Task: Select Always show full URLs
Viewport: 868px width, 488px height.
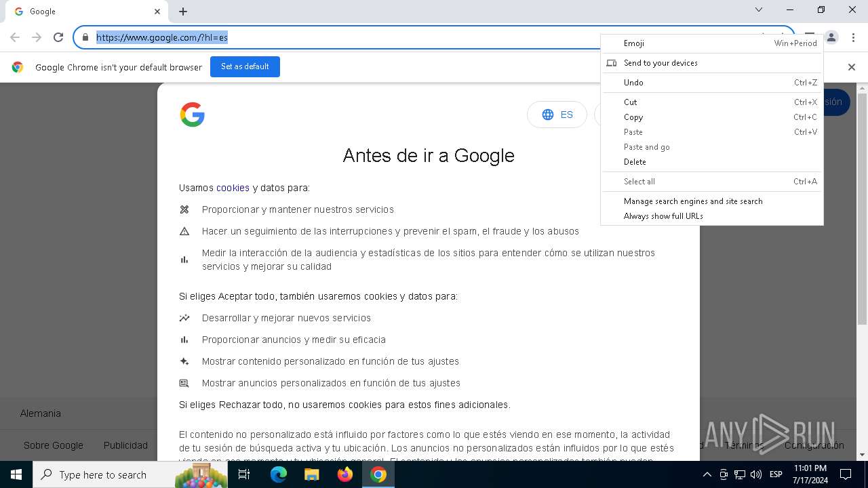Action: click(712, 216)
